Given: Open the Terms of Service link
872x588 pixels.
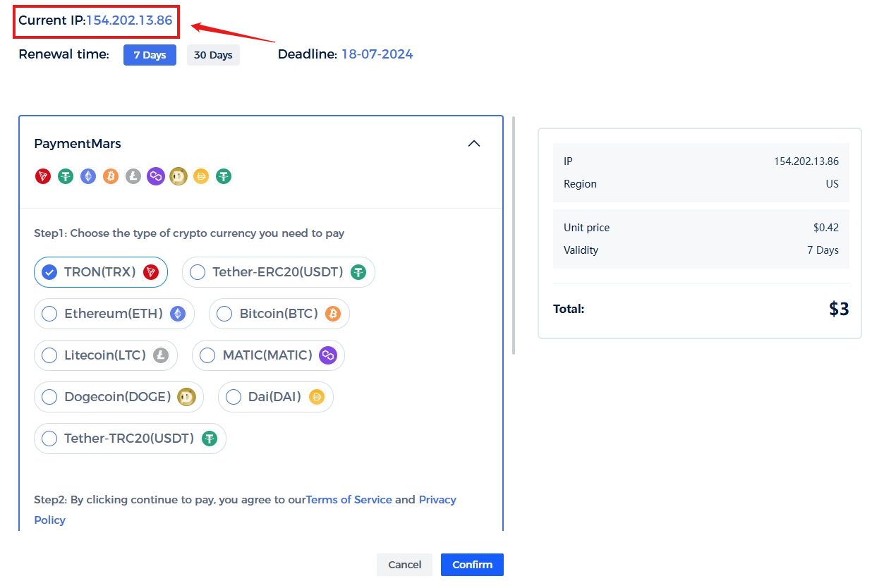Looking at the screenshot, I should coord(349,500).
